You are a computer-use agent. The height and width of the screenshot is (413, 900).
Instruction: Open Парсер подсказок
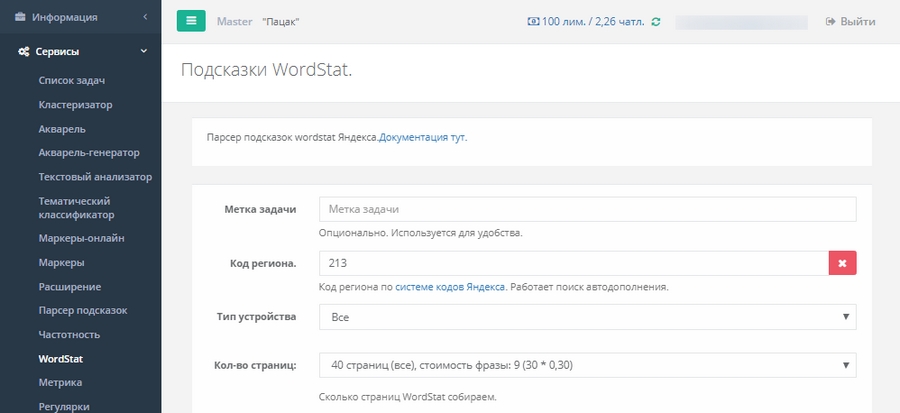click(x=83, y=310)
